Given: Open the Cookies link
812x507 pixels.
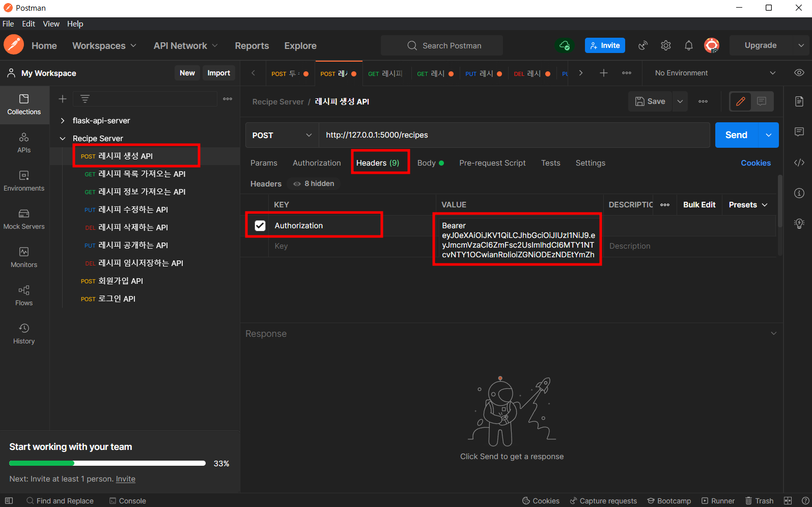Looking at the screenshot, I should coord(755,163).
